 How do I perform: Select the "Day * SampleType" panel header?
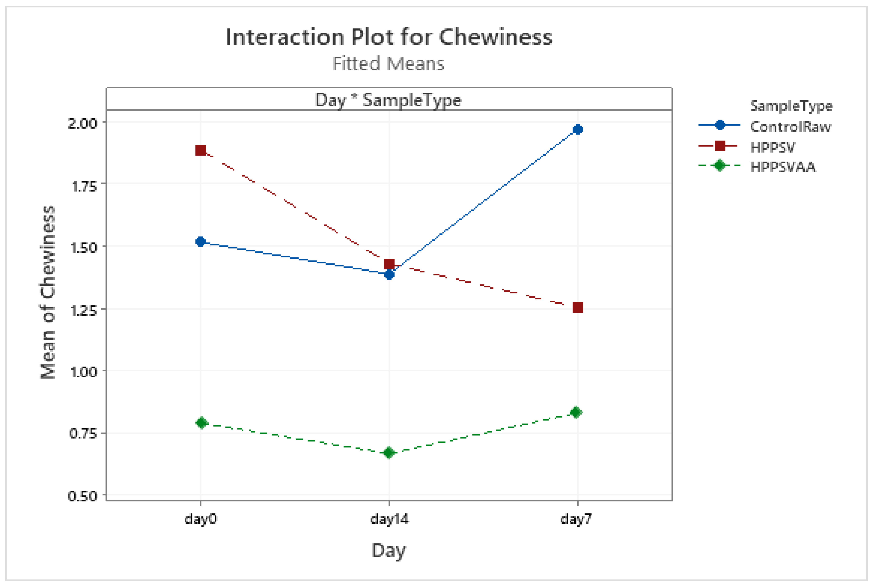click(x=388, y=100)
